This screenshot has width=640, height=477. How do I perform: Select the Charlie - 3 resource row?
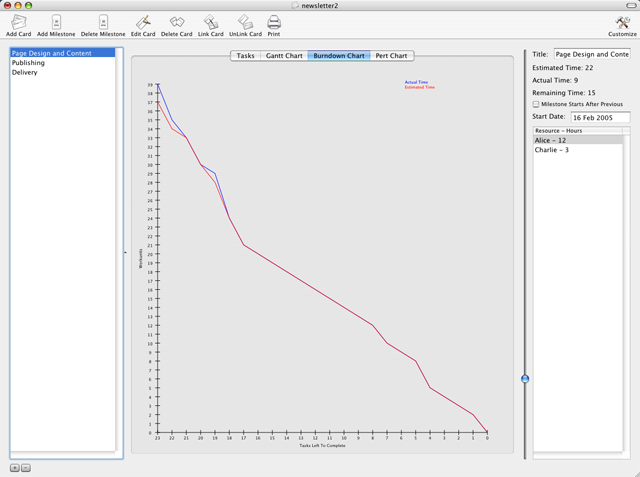pos(552,150)
